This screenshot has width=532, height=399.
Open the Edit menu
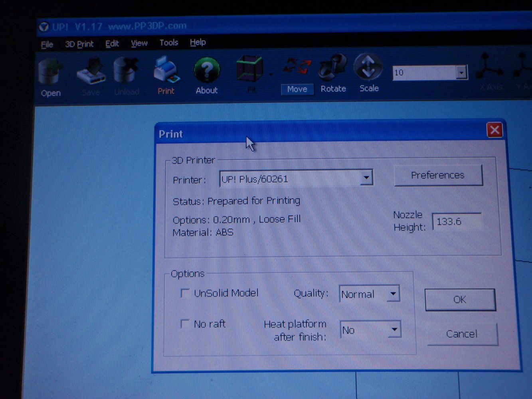coord(112,43)
